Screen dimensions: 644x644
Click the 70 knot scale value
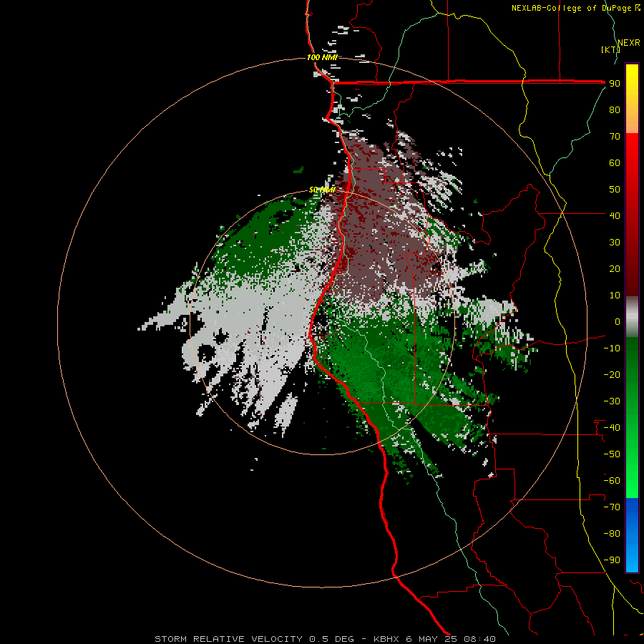(x=615, y=137)
